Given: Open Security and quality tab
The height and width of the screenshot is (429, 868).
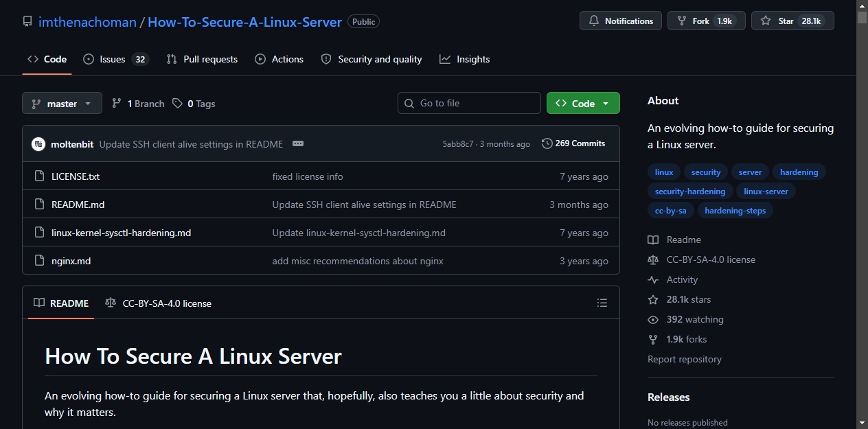Looking at the screenshot, I should pyautogui.click(x=372, y=59).
